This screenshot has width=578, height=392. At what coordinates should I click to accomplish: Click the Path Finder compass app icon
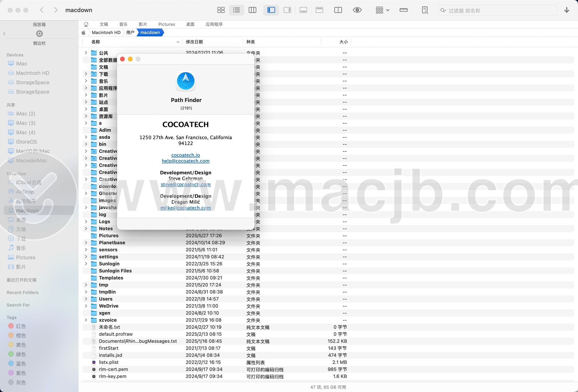pyautogui.click(x=186, y=81)
